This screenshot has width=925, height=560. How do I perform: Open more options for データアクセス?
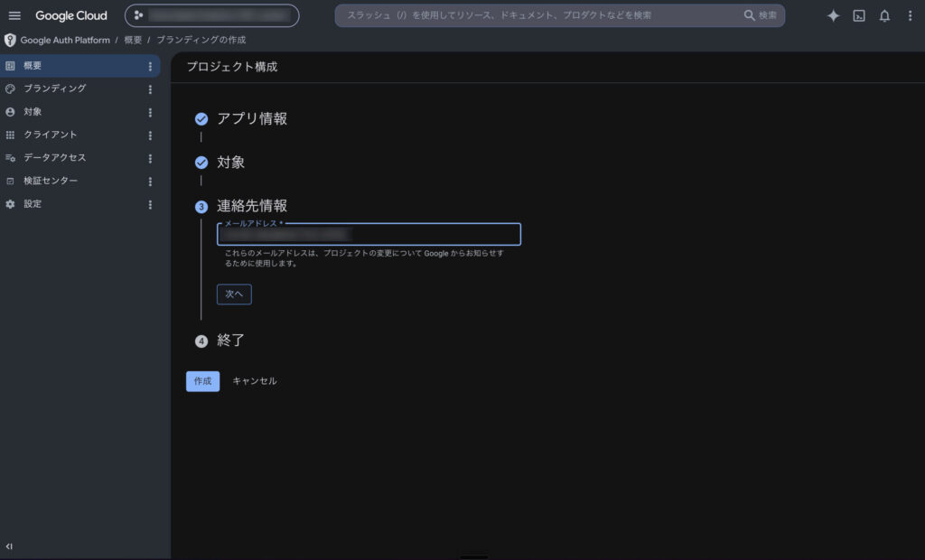point(150,158)
